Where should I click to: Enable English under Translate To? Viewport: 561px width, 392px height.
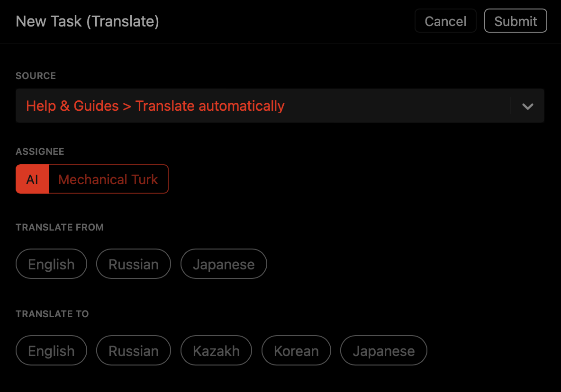(51, 351)
